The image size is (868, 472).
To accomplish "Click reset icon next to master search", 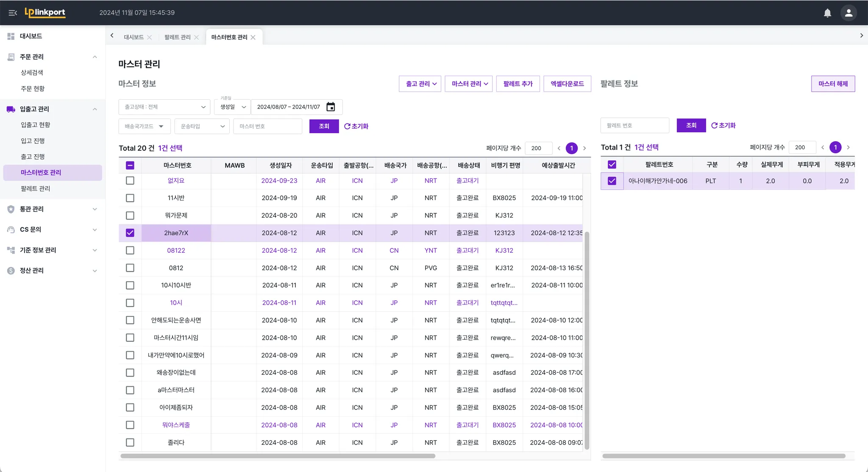I will tap(347, 126).
